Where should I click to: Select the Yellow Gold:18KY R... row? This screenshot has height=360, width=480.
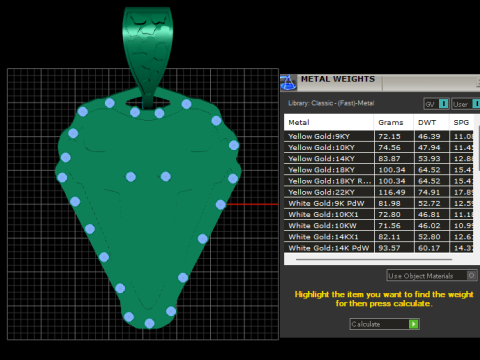[x=378, y=181]
